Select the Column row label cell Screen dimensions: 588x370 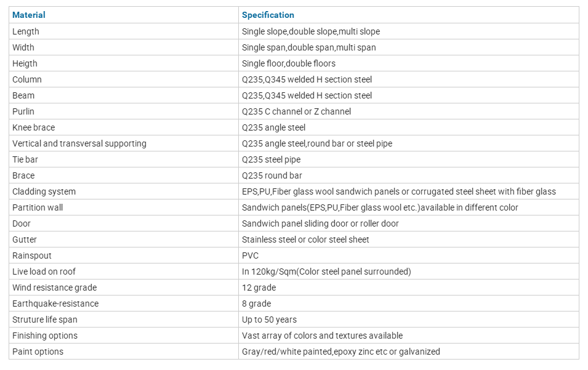(x=27, y=79)
